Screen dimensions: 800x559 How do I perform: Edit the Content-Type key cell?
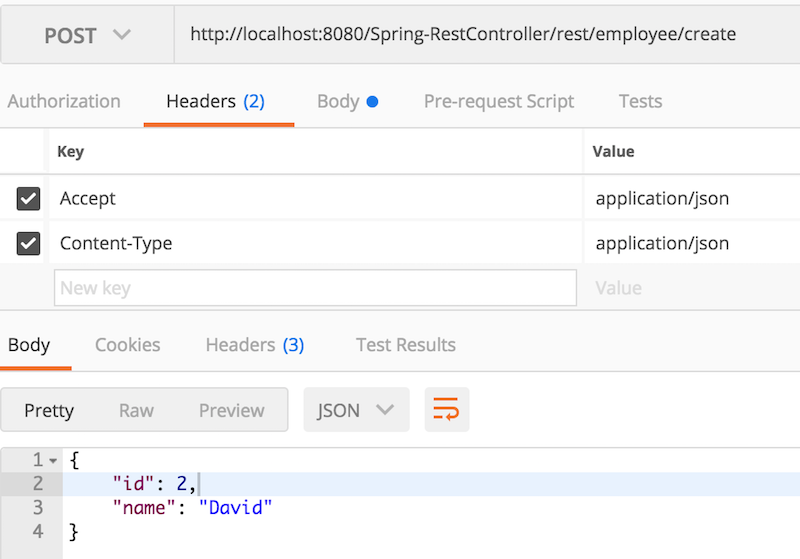[x=315, y=243]
